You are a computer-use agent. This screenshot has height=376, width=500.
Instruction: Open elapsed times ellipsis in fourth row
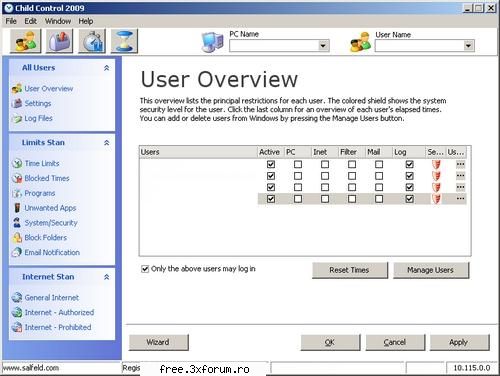point(460,199)
